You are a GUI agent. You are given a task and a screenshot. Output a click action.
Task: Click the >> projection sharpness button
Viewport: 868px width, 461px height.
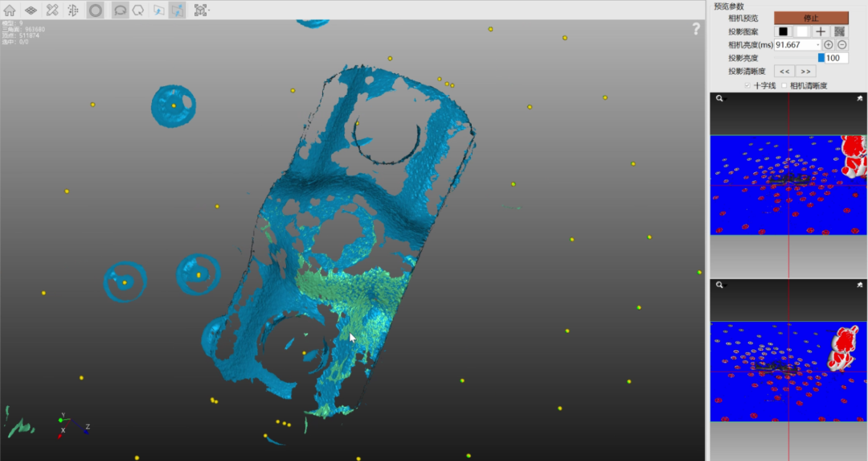805,72
